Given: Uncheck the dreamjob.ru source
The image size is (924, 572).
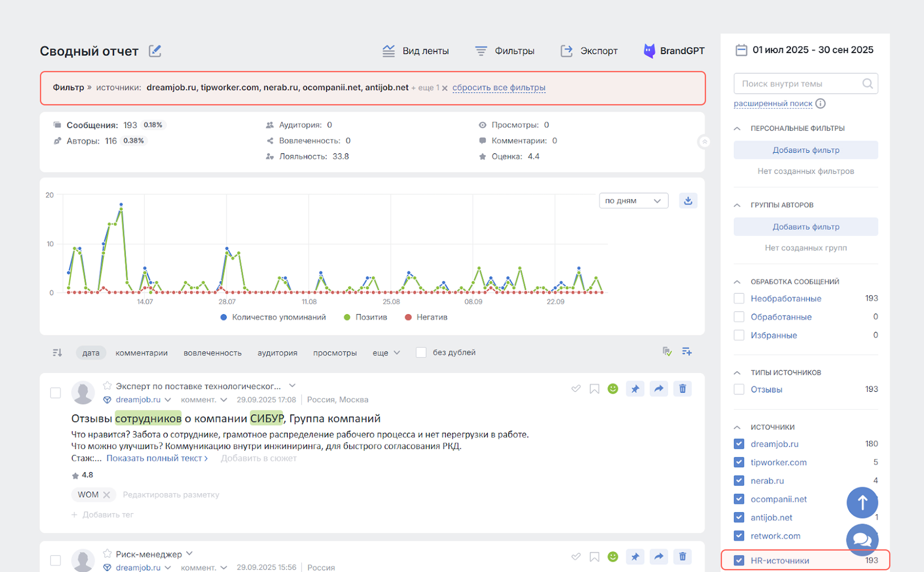Looking at the screenshot, I should click(739, 444).
